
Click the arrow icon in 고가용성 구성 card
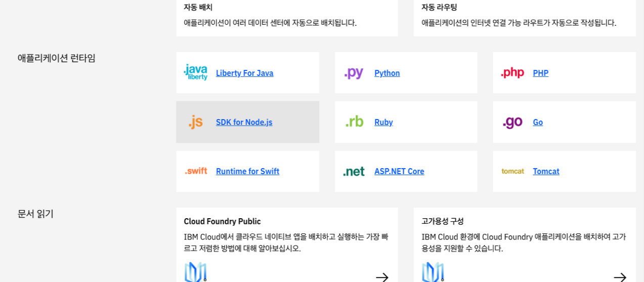(620, 277)
